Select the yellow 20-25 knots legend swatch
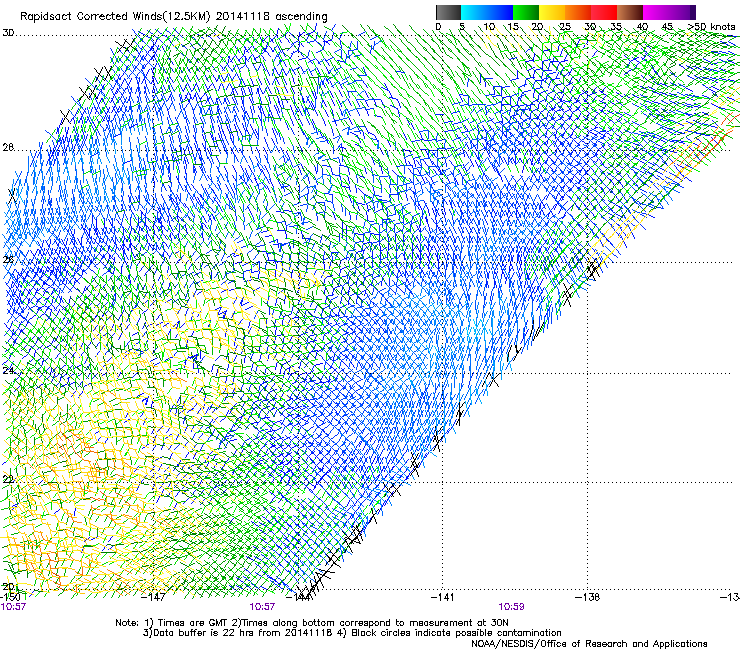This screenshot has height=650, width=740. coord(552,12)
